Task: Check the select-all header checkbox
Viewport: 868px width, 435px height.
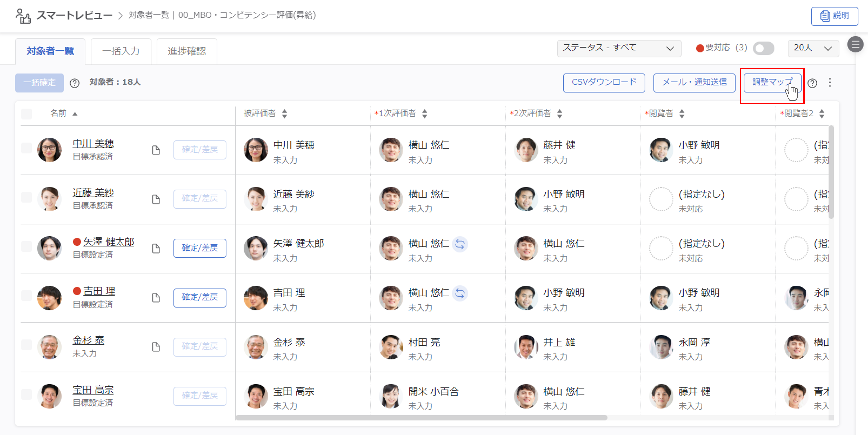Action: pos(27,114)
